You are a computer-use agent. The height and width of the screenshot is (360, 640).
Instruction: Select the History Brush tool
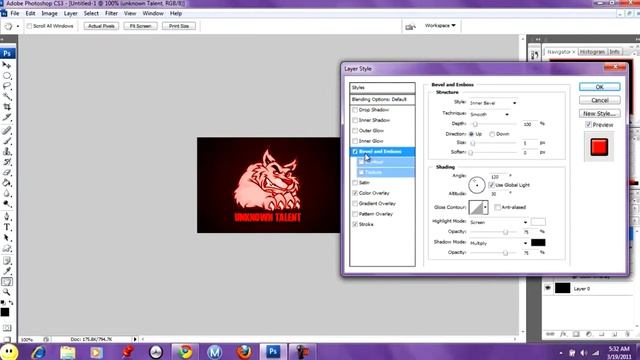coord(7,162)
